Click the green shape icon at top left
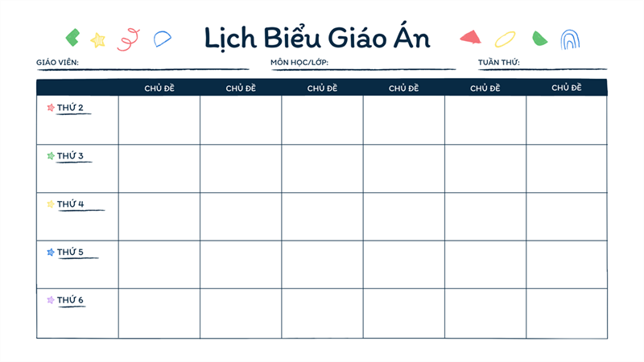This screenshot has width=644, height=362. pyautogui.click(x=72, y=36)
